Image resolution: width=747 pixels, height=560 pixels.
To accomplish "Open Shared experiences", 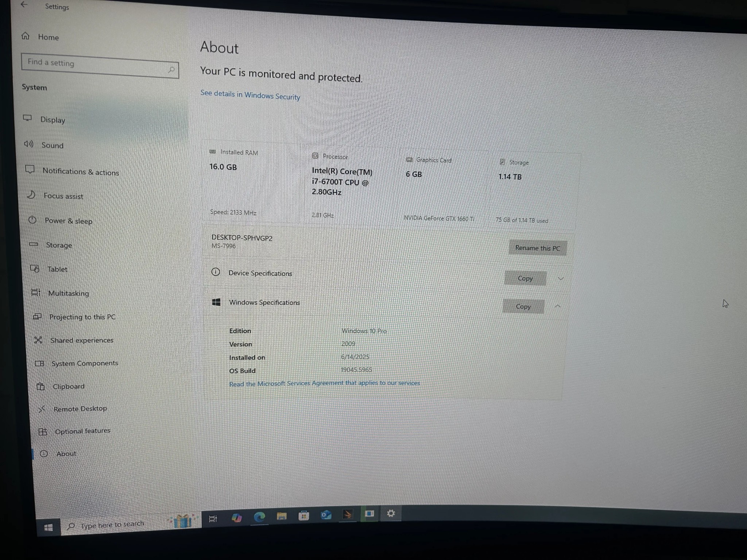I will click(82, 340).
